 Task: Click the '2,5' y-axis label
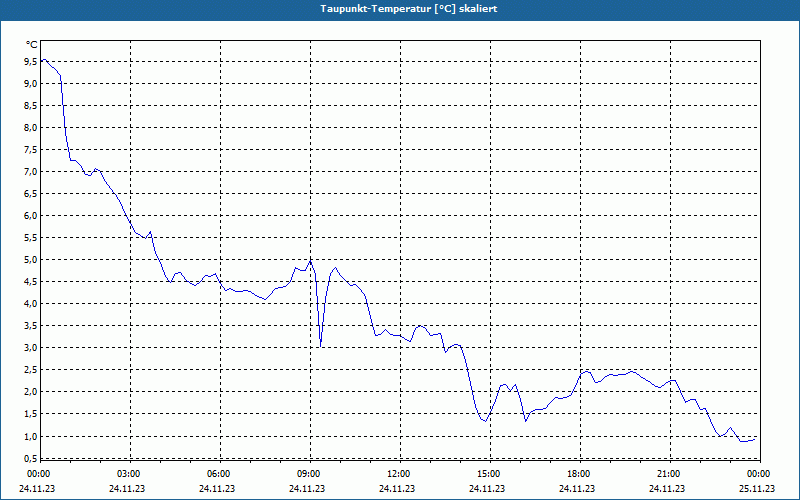coord(31,369)
